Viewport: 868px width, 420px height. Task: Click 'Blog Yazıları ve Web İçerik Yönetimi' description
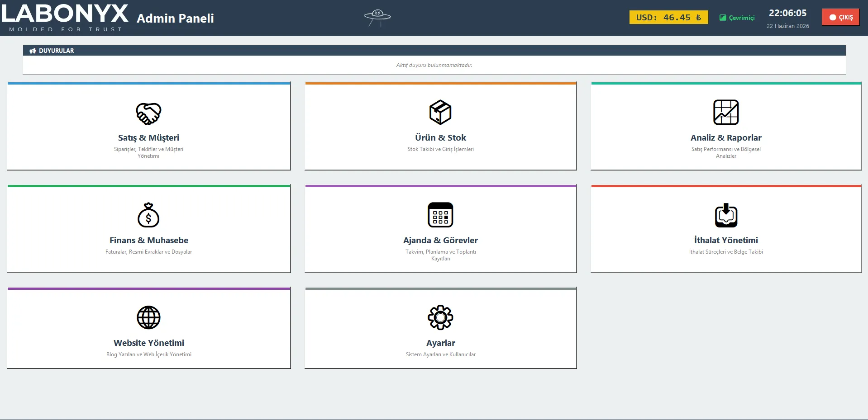click(148, 354)
